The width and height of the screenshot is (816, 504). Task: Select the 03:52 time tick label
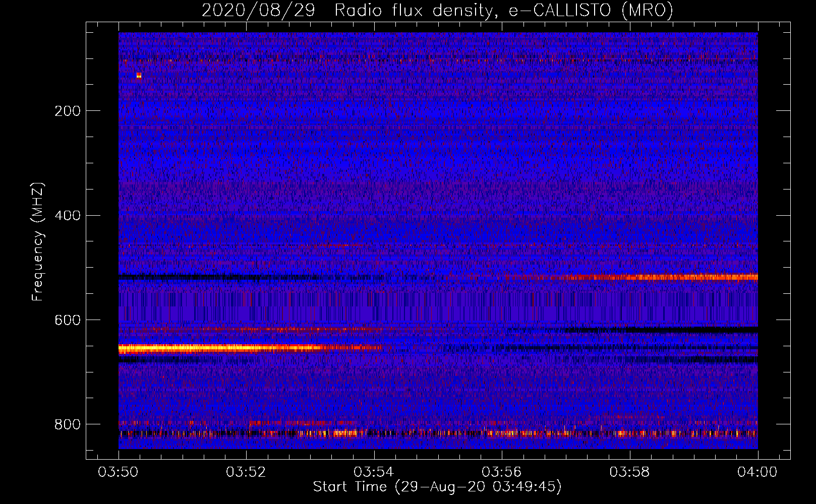pos(246,472)
